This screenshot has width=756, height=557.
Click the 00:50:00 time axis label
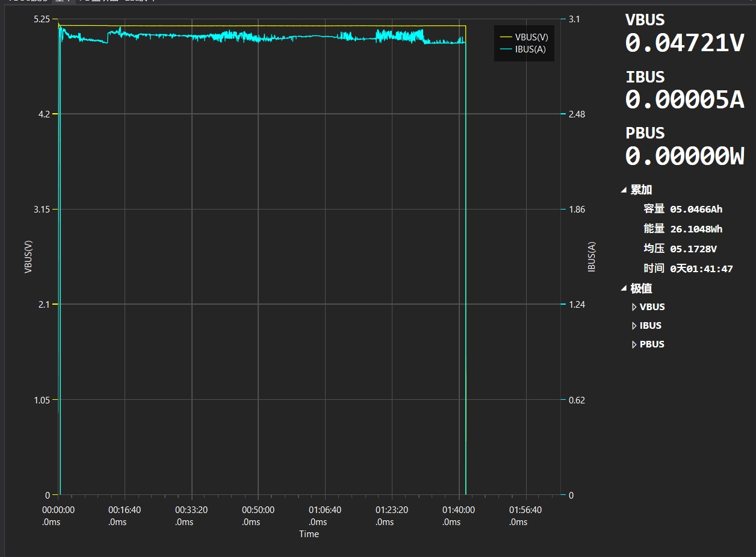pos(258,510)
